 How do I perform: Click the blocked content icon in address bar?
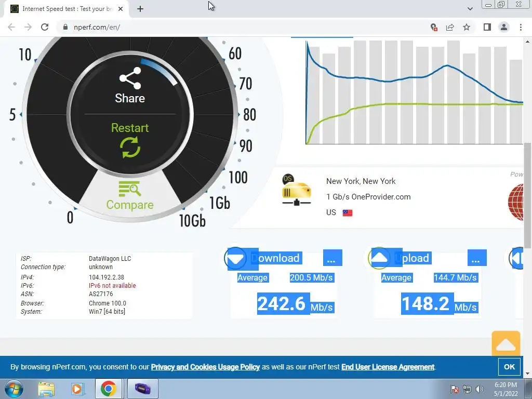click(434, 27)
